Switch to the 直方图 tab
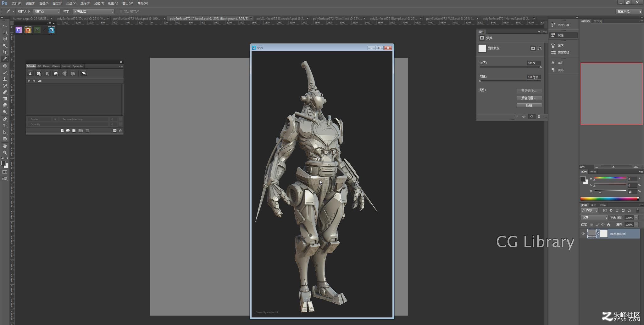 597,21
